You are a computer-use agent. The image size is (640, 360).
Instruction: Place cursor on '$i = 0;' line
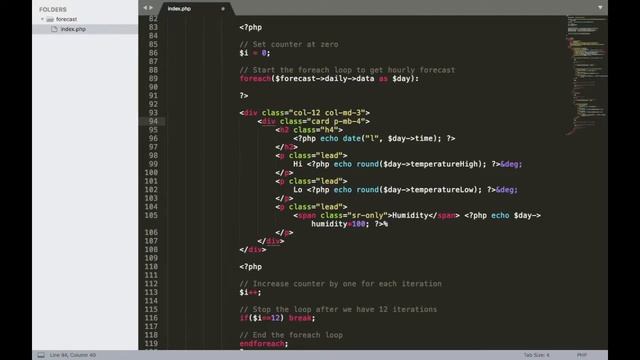tap(255, 53)
